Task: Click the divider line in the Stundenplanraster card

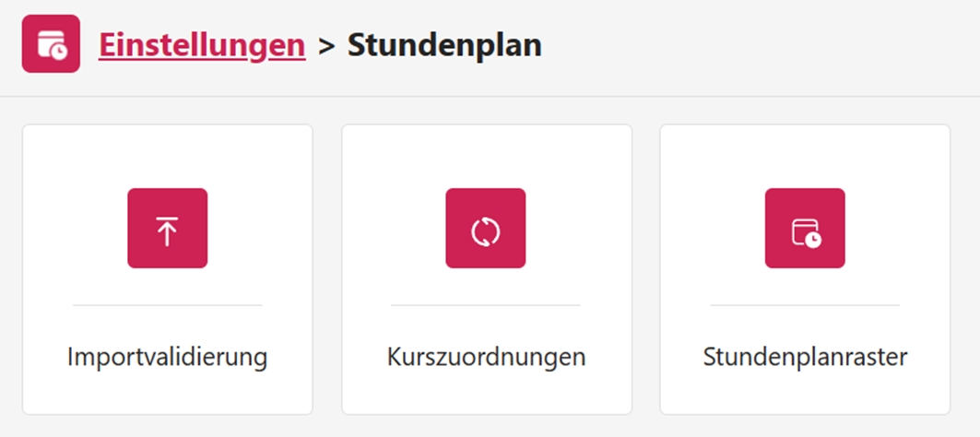Action: point(805,304)
